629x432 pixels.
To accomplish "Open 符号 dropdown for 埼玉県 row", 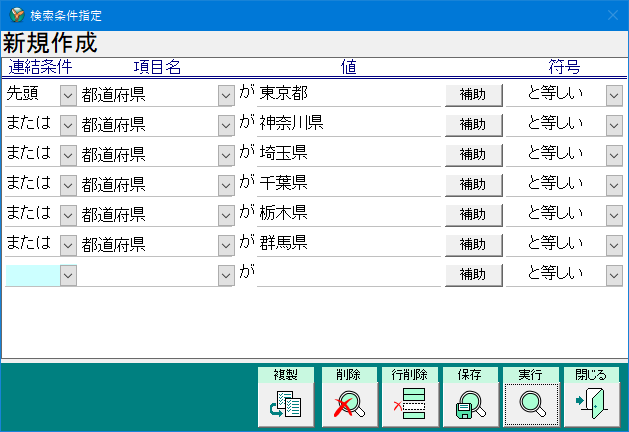I will 614,155.
